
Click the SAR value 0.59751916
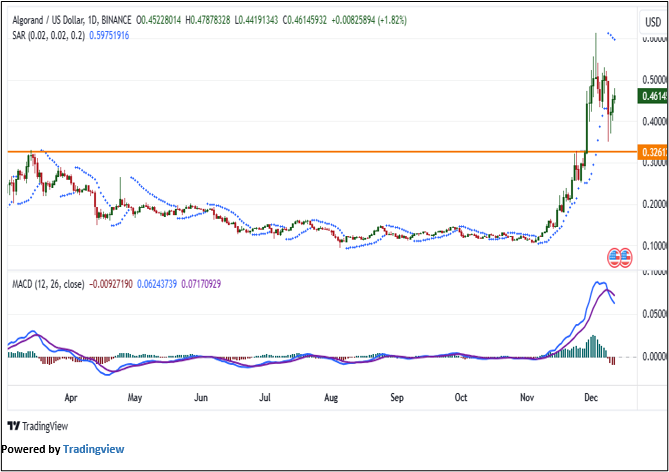[109, 35]
